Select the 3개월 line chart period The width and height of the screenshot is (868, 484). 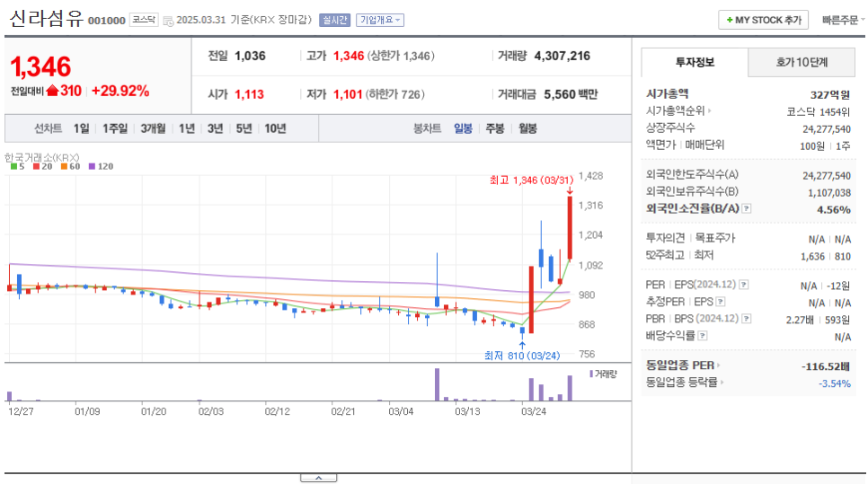tap(154, 128)
